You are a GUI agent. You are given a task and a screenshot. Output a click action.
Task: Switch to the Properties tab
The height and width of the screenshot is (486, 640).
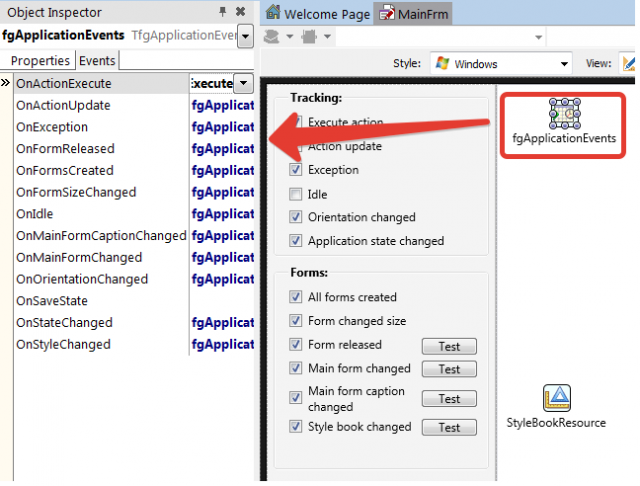40,60
